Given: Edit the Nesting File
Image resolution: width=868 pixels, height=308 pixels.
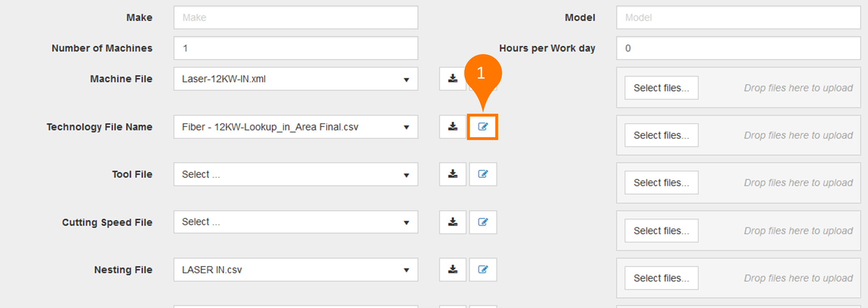Looking at the screenshot, I should (x=483, y=270).
